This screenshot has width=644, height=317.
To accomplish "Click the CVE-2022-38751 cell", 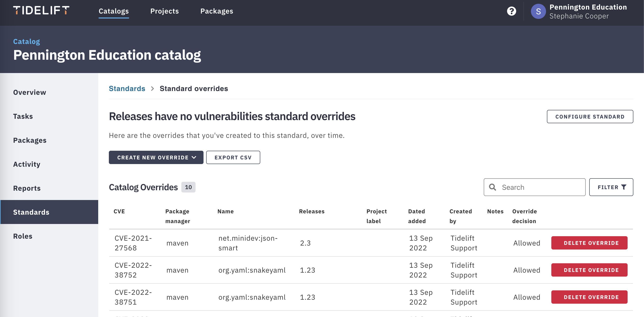I will point(133,297).
